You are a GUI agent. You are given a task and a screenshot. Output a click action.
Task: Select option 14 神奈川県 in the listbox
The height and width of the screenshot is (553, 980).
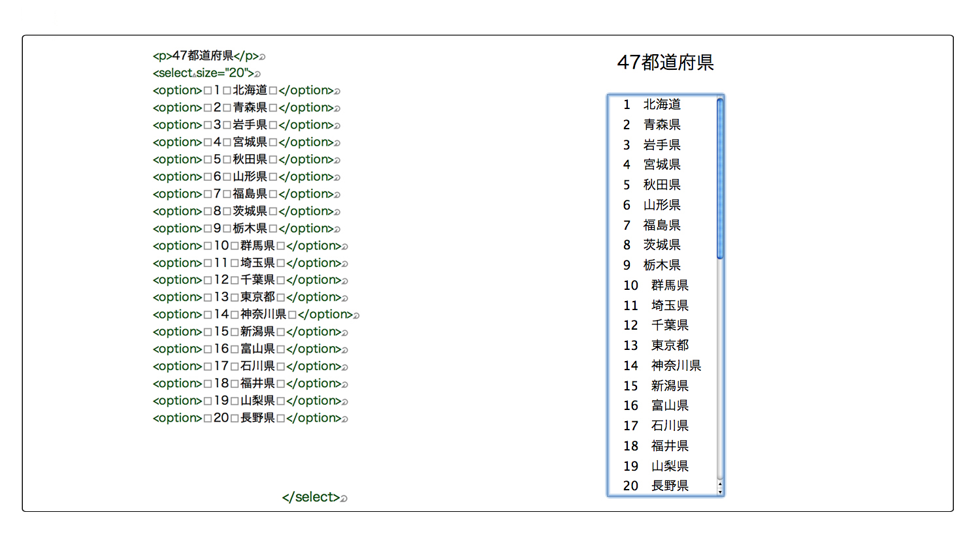click(x=662, y=366)
